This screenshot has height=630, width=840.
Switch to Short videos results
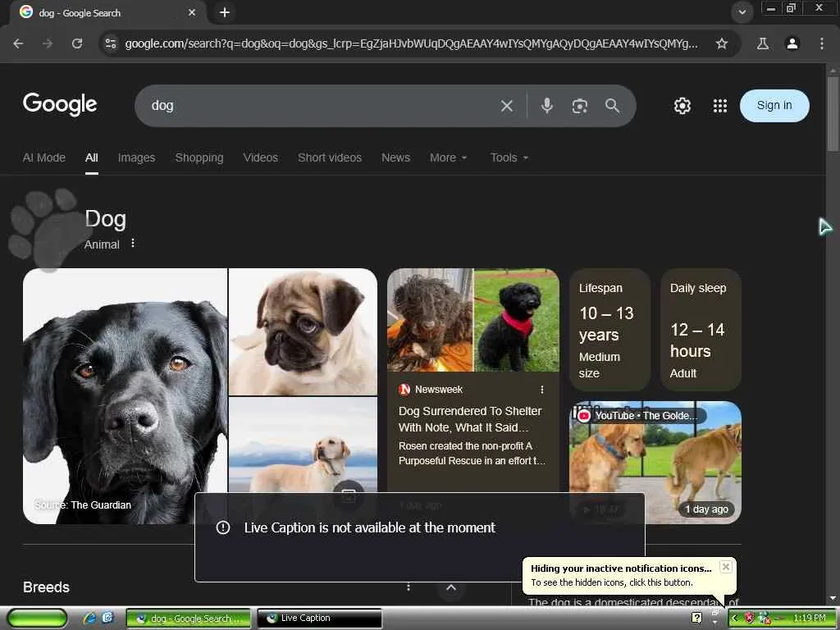tap(330, 157)
